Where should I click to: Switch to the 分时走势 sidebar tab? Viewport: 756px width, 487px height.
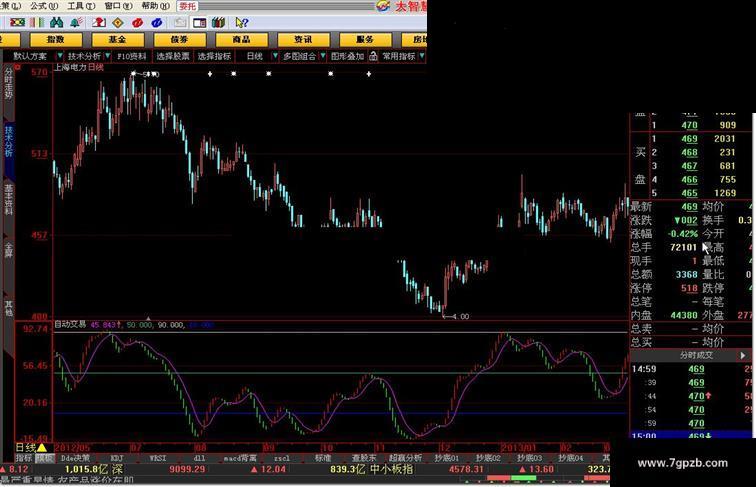pyautogui.click(x=8, y=83)
